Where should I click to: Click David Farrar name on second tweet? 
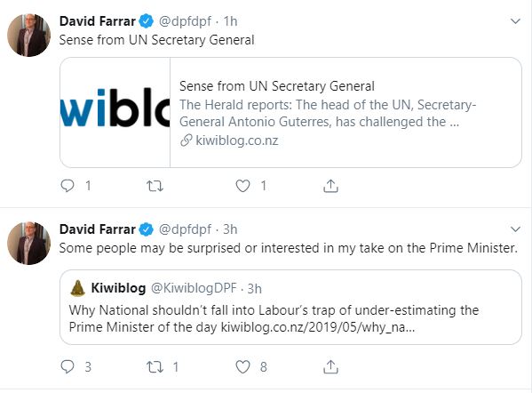(98, 229)
